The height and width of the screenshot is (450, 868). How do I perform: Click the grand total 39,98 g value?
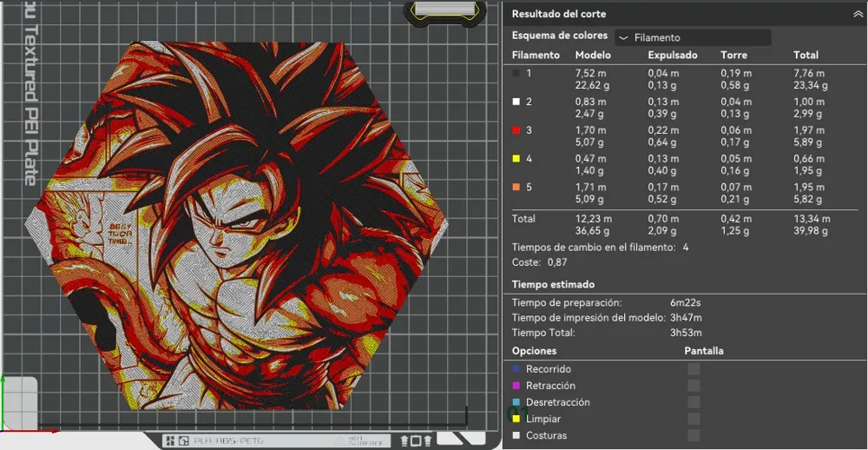point(811,232)
